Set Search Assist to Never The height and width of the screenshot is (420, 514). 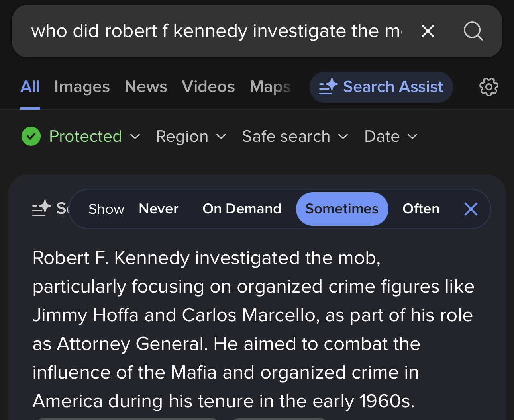click(159, 209)
